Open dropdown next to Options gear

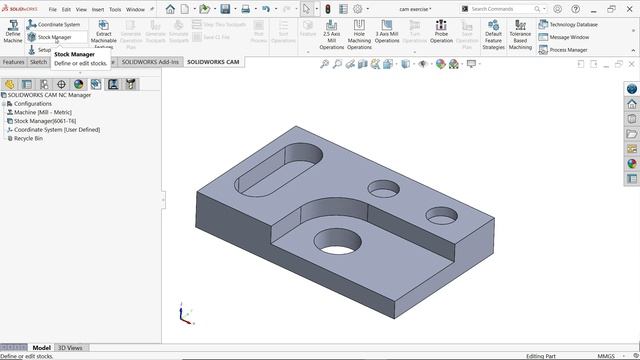[368, 9]
